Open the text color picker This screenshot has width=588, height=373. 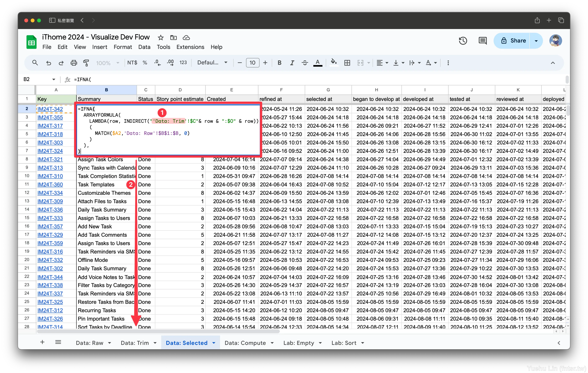click(x=317, y=63)
